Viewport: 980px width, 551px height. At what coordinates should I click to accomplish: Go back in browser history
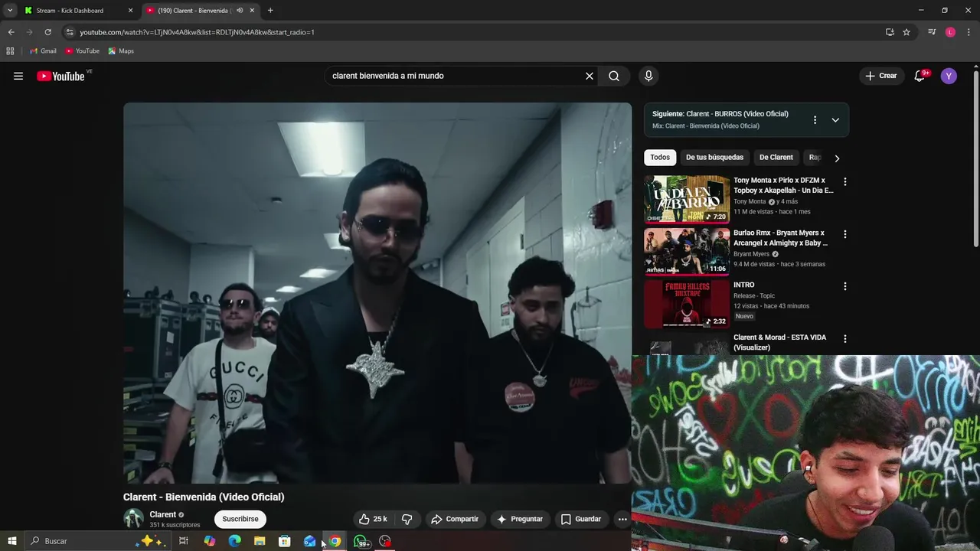pyautogui.click(x=11, y=32)
